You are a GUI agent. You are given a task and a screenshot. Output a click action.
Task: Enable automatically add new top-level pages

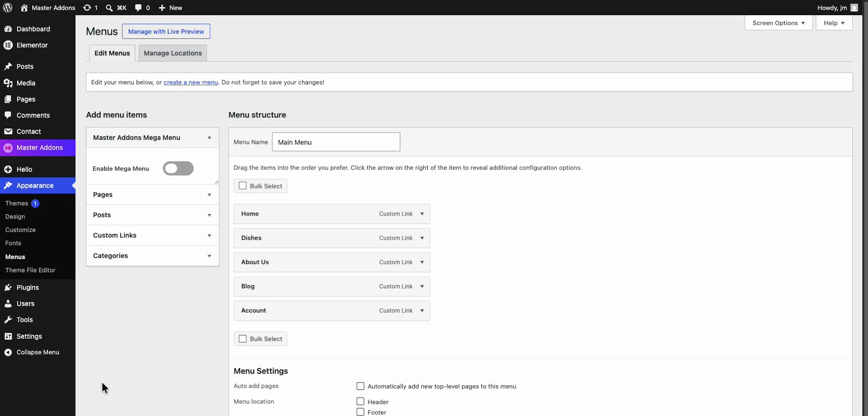(x=360, y=386)
